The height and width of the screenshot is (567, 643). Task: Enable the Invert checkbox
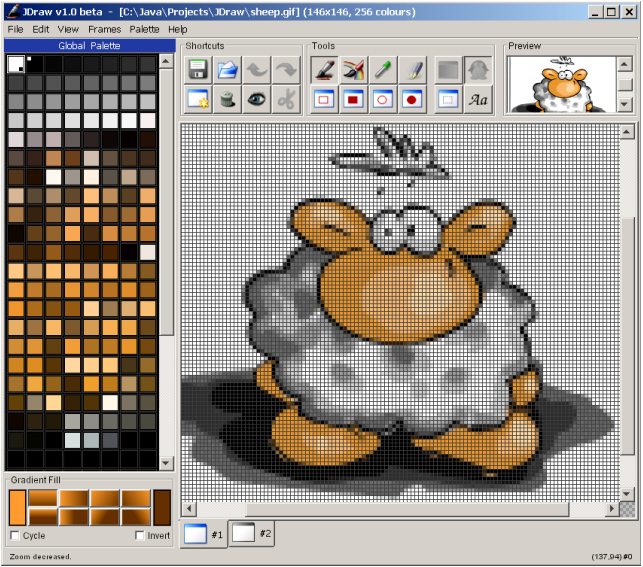[139, 535]
